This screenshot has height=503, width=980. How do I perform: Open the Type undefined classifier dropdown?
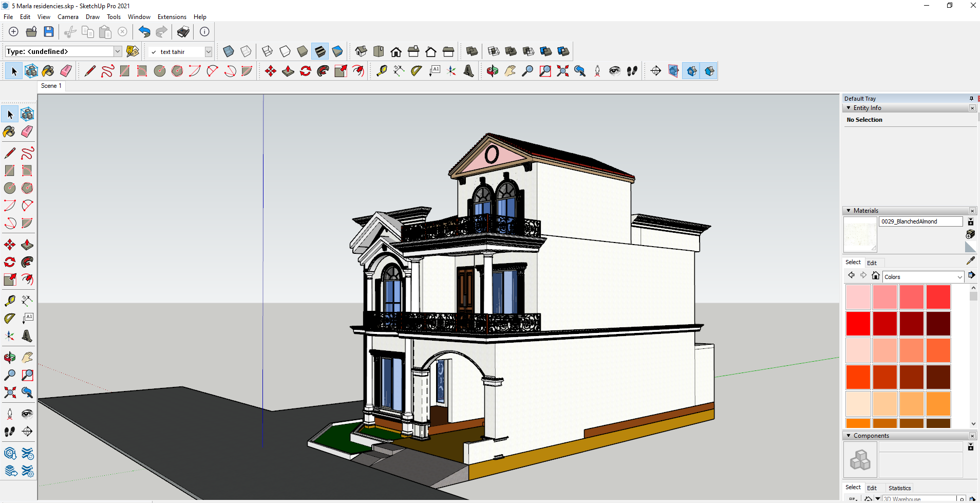pos(118,51)
